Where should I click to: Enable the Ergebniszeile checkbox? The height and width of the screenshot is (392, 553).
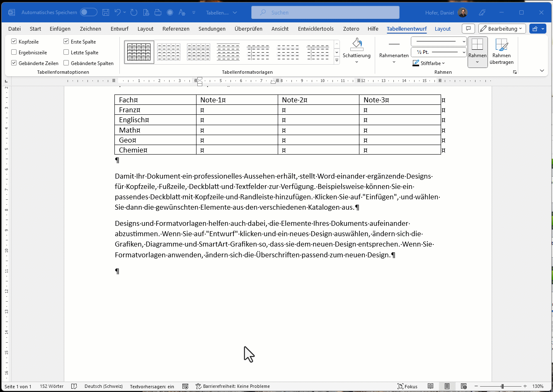point(14,52)
